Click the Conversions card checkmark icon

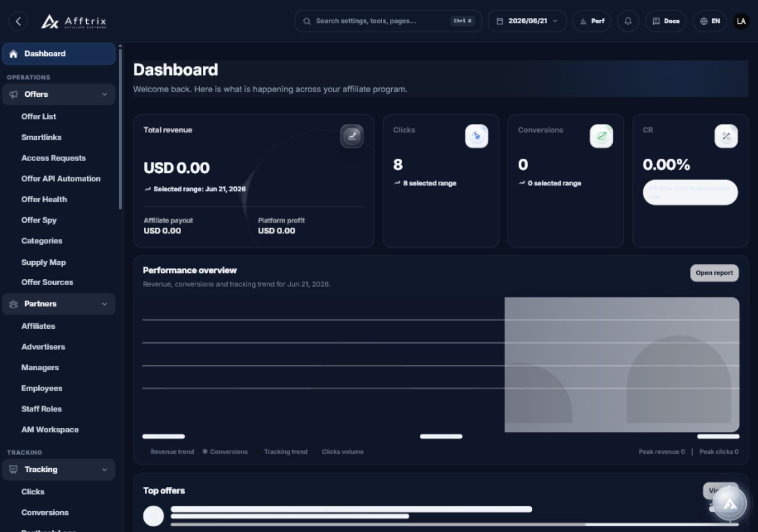[x=602, y=136]
